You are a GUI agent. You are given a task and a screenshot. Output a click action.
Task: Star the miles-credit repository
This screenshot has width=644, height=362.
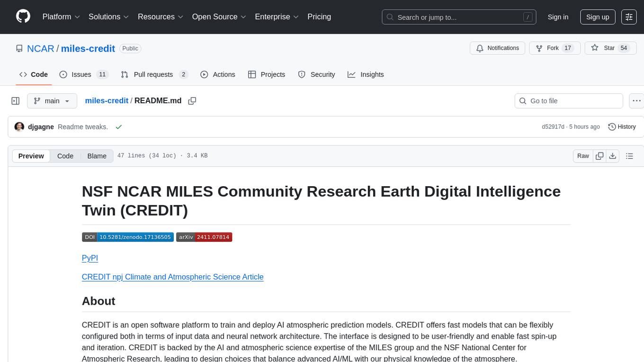(x=611, y=48)
